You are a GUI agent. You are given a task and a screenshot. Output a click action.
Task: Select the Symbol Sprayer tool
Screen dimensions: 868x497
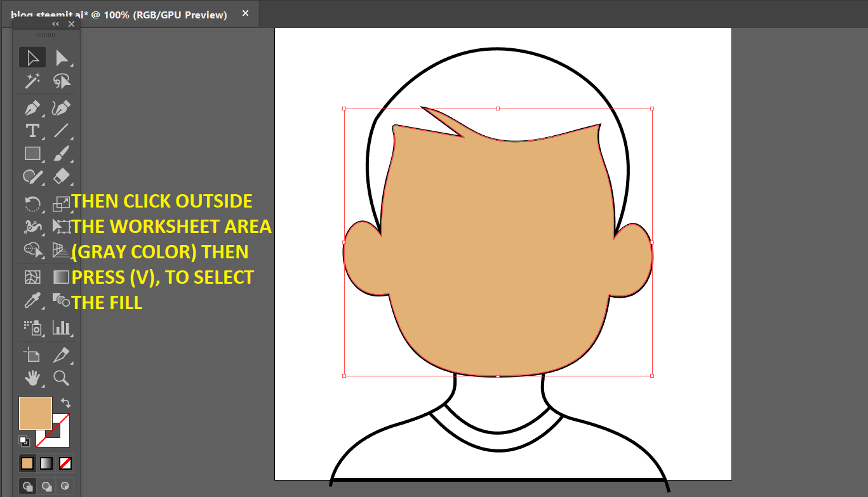tap(32, 328)
